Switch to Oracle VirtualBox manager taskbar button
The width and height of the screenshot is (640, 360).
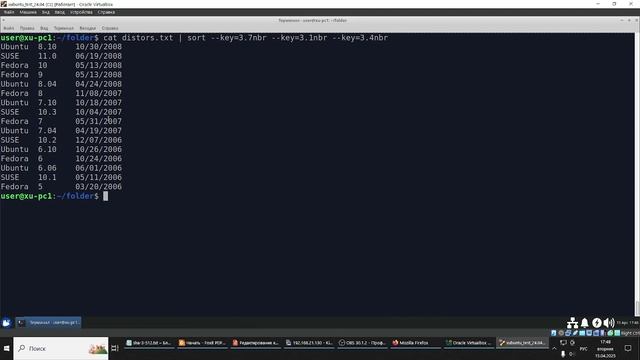pyautogui.click(x=468, y=343)
